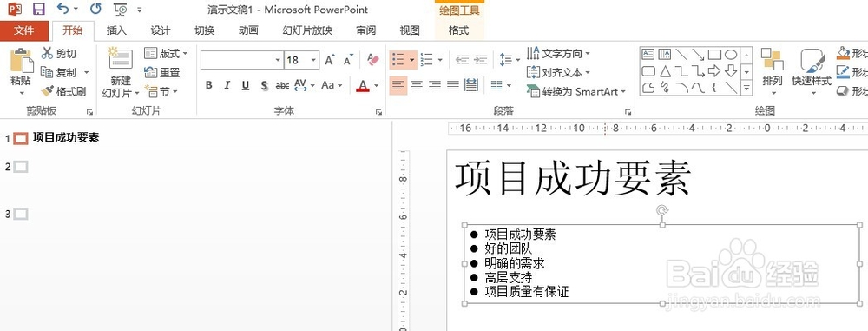Toggle Strikethrough (abc) formatting
Viewport: 868px width, 331px height.
tap(282, 85)
